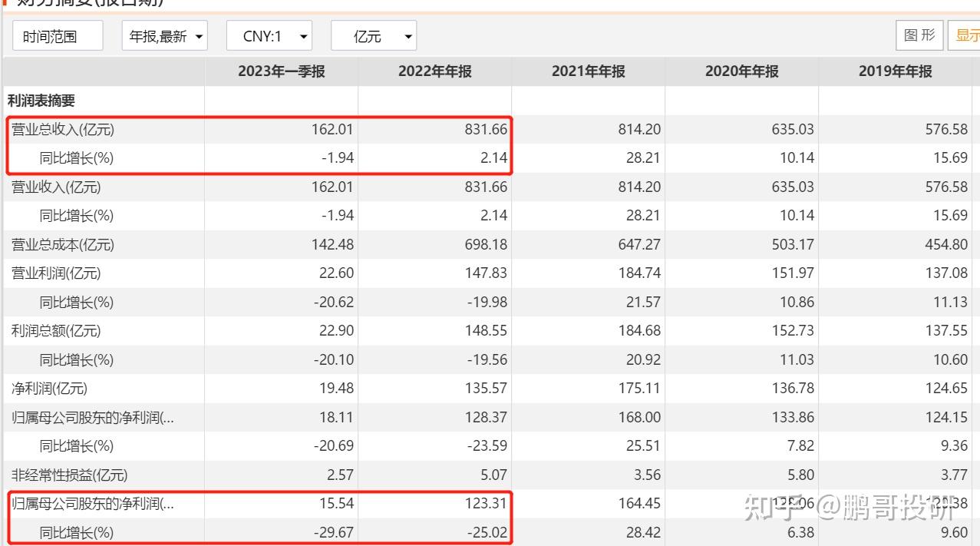Click the 5.07 cell
Screen dimensions: 980x546
(x=493, y=475)
